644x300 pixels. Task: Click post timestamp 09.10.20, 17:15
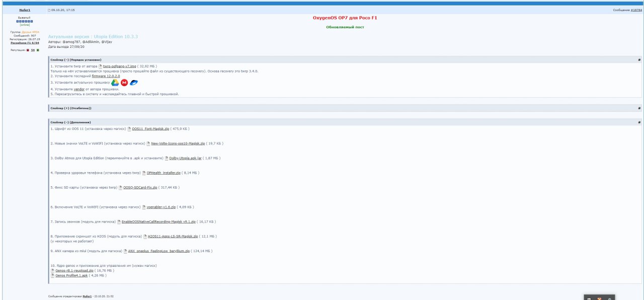click(x=63, y=10)
